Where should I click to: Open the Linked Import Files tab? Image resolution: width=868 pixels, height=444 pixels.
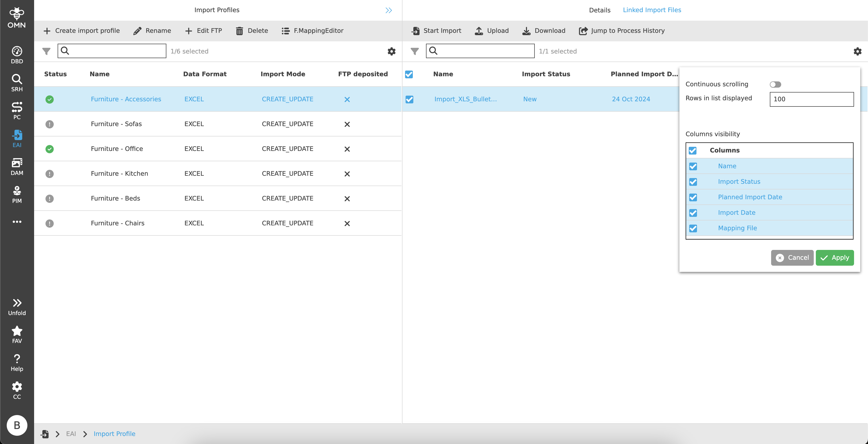point(652,10)
